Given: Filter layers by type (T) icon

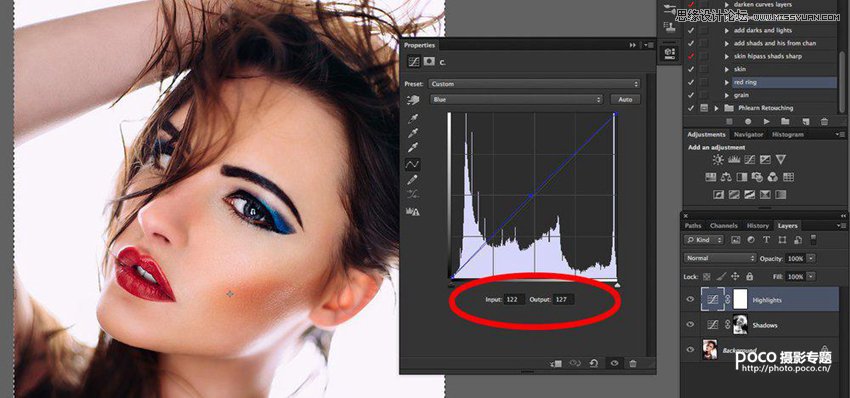Looking at the screenshot, I should click(x=767, y=240).
